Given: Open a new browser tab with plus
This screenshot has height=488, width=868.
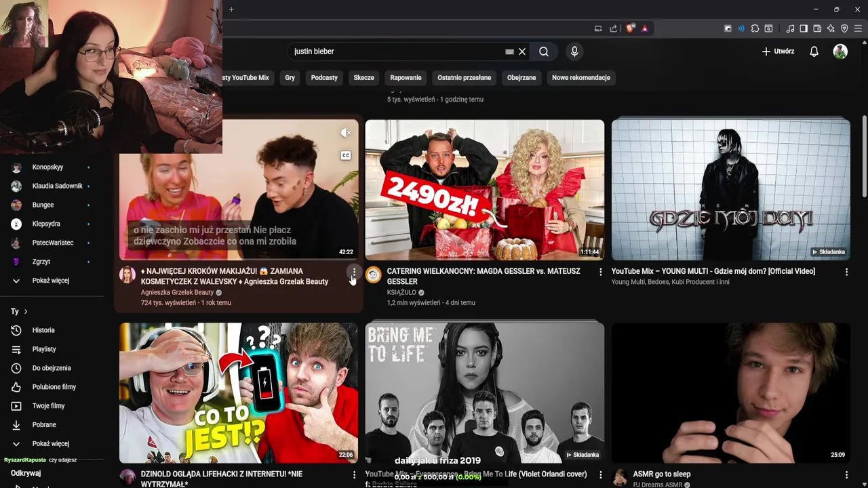Looking at the screenshot, I should tap(231, 9).
